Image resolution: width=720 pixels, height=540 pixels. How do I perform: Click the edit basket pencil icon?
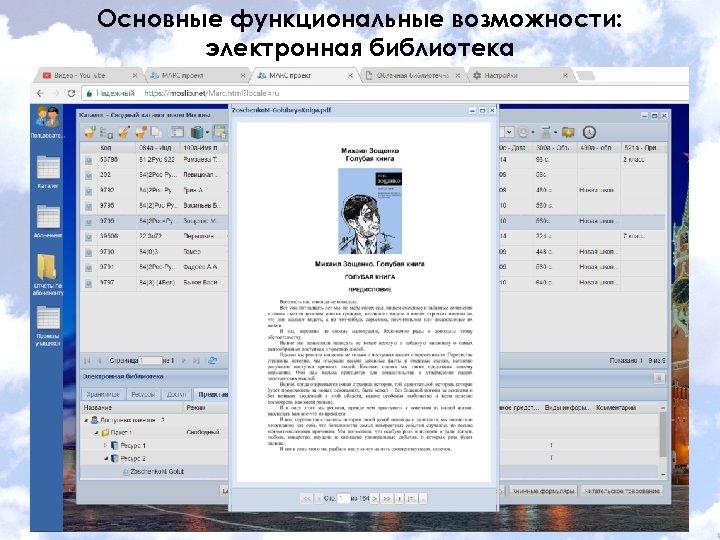[x=124, y=132]
